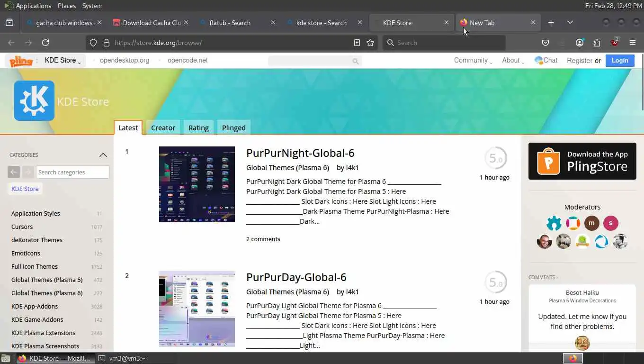The image size is (644, 364).
Task: Open the brown 'm' moderator avatar
Action: click(x=591, y=223)
